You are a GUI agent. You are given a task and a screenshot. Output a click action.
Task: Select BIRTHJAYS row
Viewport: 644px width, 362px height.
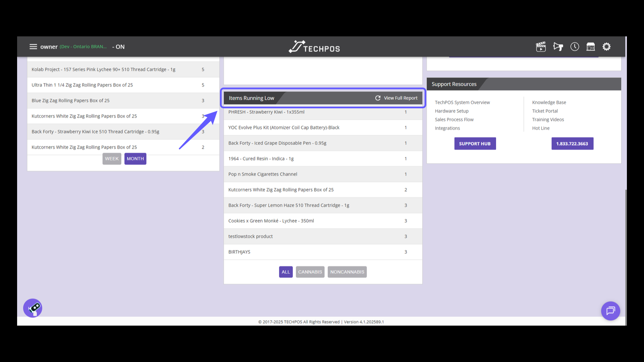pyautogui.click(x=323, y=252)
